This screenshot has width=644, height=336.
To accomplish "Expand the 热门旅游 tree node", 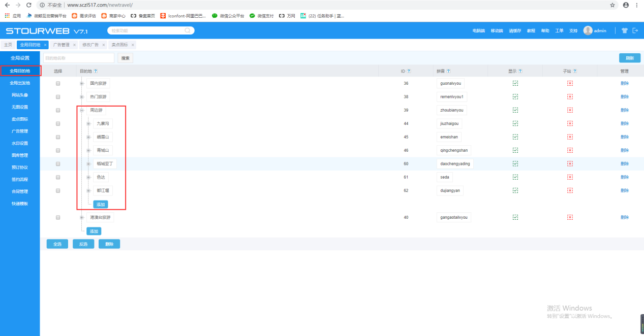I will pos(82,97).
